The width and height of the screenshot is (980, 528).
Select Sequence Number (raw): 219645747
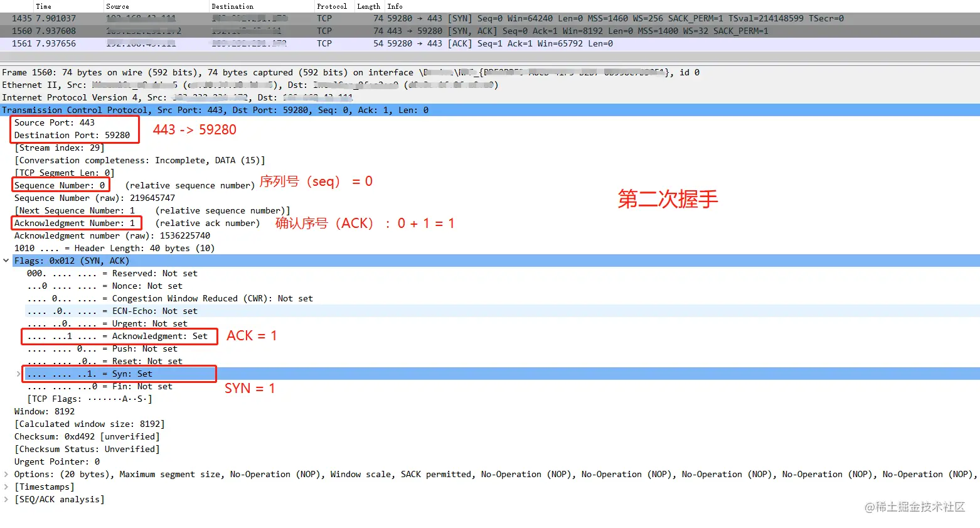click(x=95, y=198)
